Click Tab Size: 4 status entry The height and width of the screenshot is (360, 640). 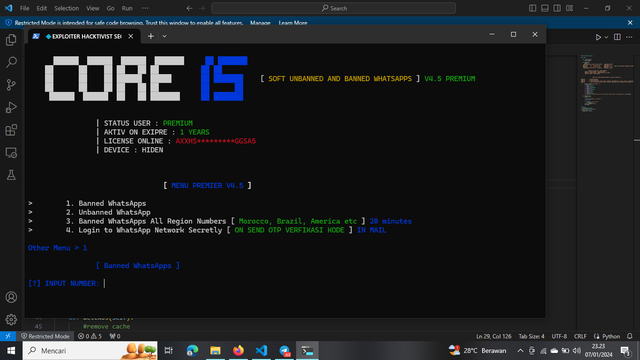tap(531, 336)
